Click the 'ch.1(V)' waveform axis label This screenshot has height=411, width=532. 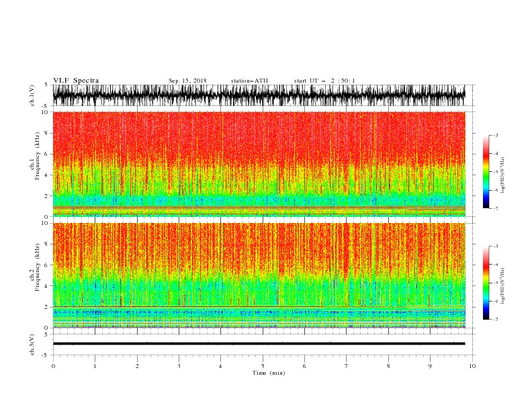click(x=32, y=95)
